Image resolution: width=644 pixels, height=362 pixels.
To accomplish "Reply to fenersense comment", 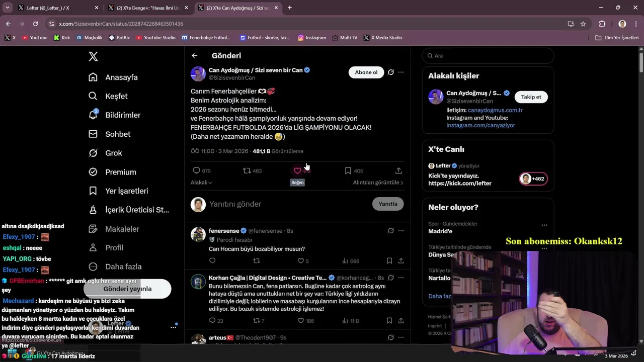I will pyautogui.click(x=212, y=261).
